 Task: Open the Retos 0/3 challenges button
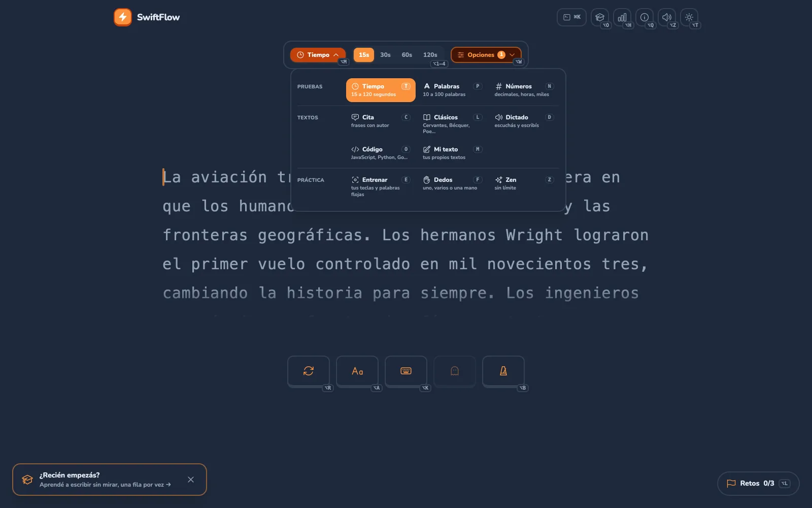(758, 484)
